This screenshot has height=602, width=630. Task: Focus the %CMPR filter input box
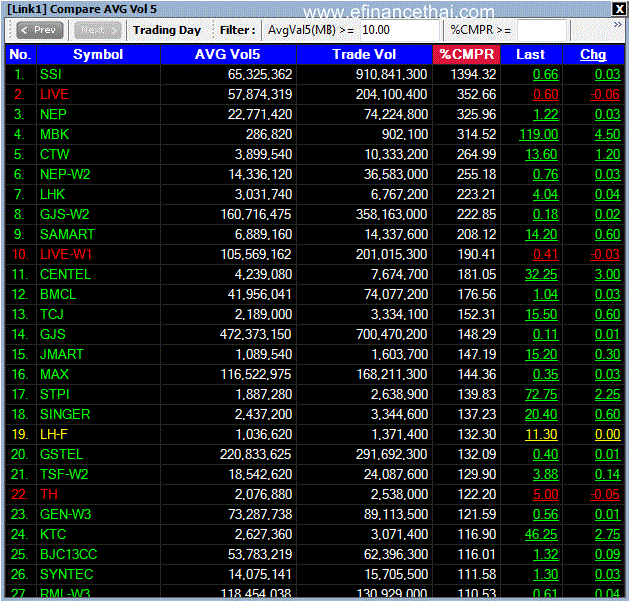[542, 30]
